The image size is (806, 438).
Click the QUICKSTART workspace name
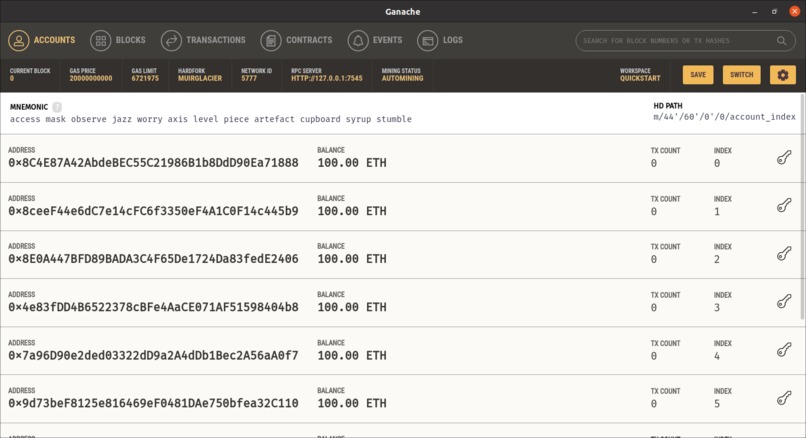(x=640, y=79)
